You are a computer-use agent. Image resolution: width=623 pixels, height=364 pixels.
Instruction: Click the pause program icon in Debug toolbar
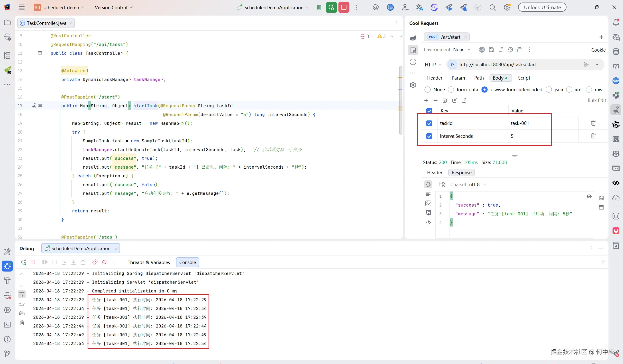pos(54,262)
